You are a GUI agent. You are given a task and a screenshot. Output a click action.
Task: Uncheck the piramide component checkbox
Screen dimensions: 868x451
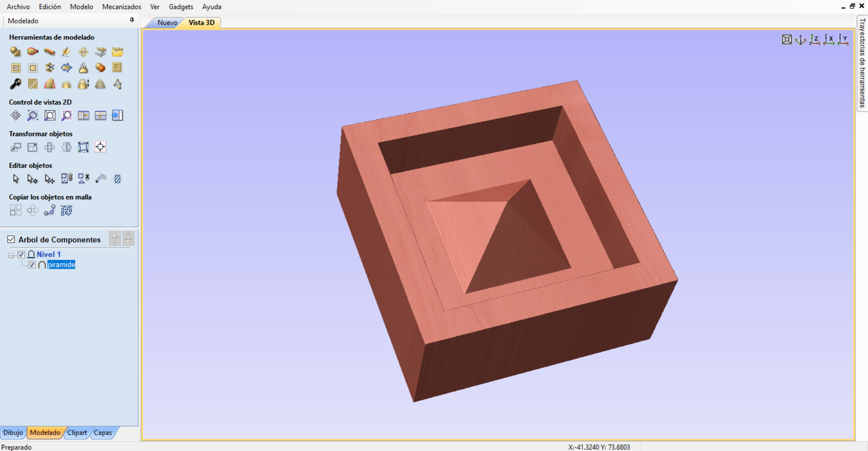(32, 265)
